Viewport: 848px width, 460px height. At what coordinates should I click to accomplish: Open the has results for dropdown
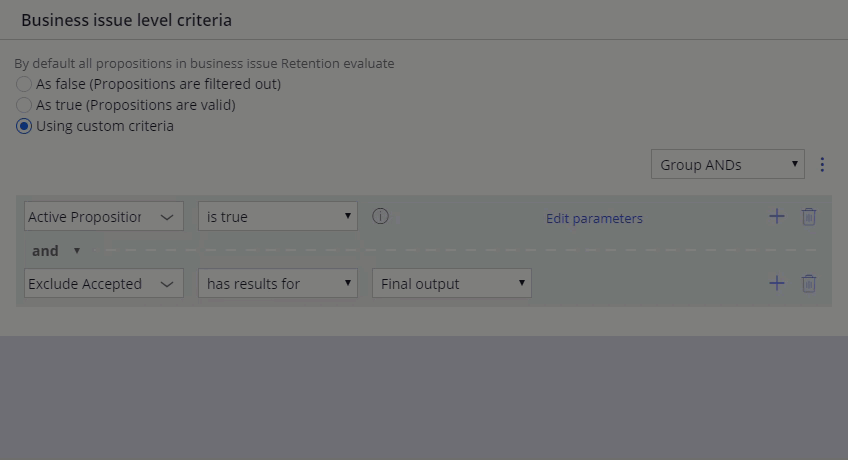(277, 283)
